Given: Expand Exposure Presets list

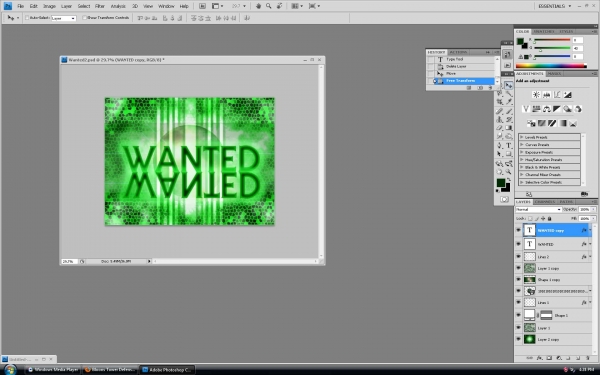Looking at the screenshot, I should click(x=522, y=152).
